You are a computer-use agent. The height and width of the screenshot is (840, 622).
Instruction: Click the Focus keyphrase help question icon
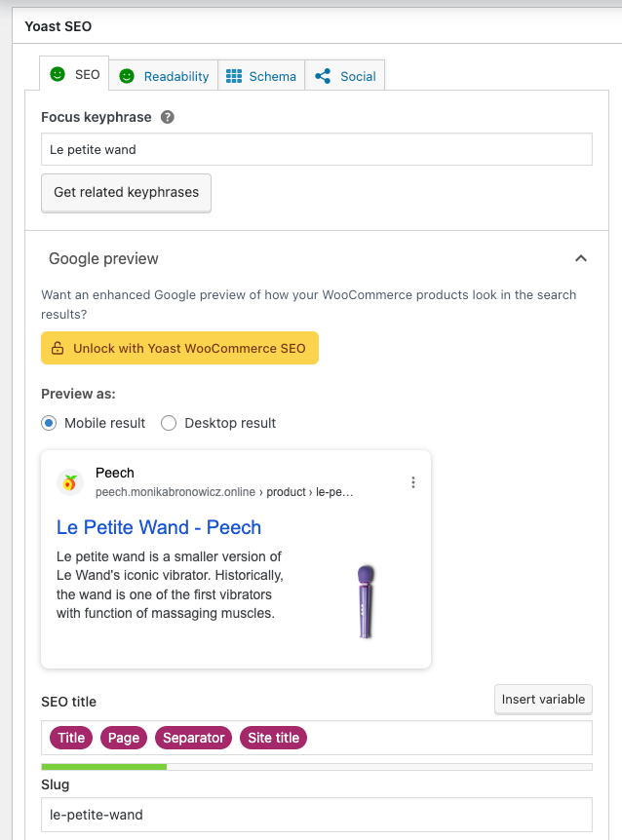point(167,117)
